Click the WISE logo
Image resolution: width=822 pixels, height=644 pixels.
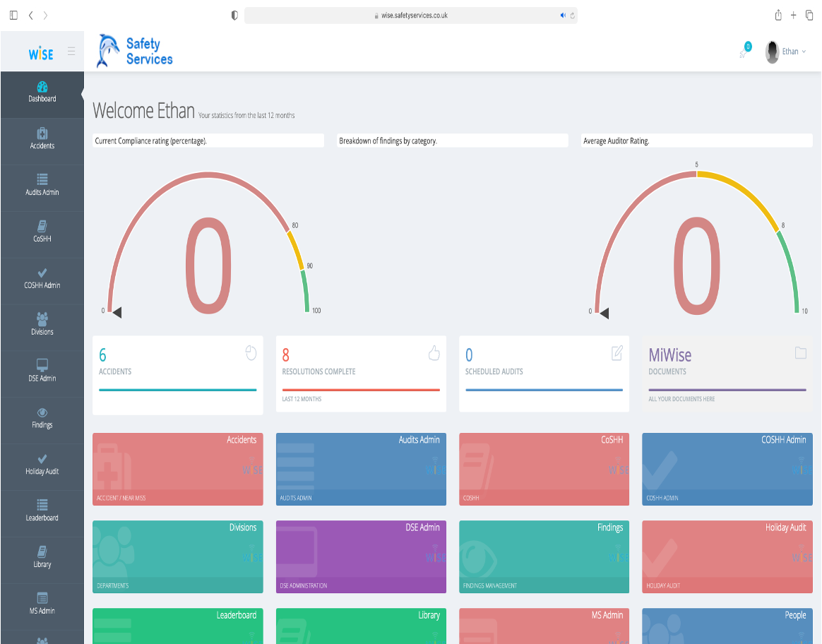coord(41,54)
